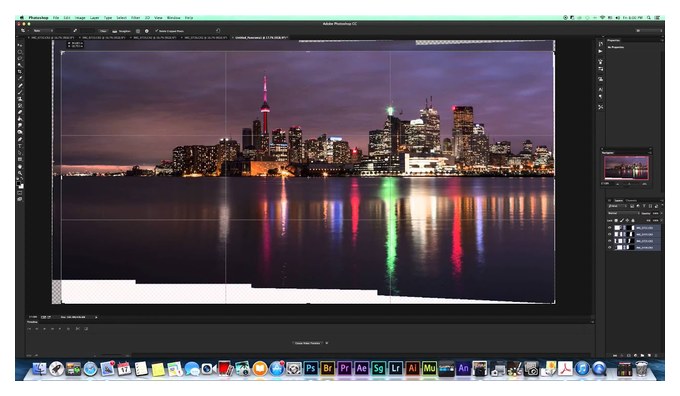Click the lock all padlock icon
Image resolution: width=680 pixels, height=396 pixels.
(x=633, y=221)
